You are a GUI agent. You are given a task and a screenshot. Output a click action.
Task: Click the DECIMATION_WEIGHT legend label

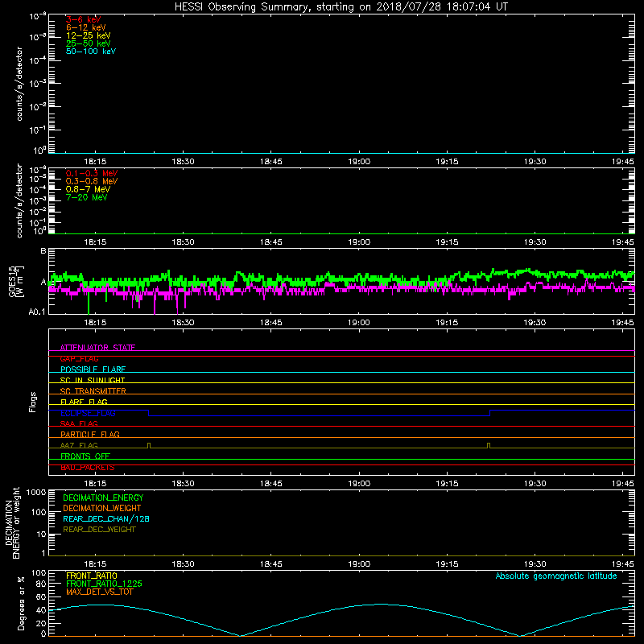coord(102,508)
